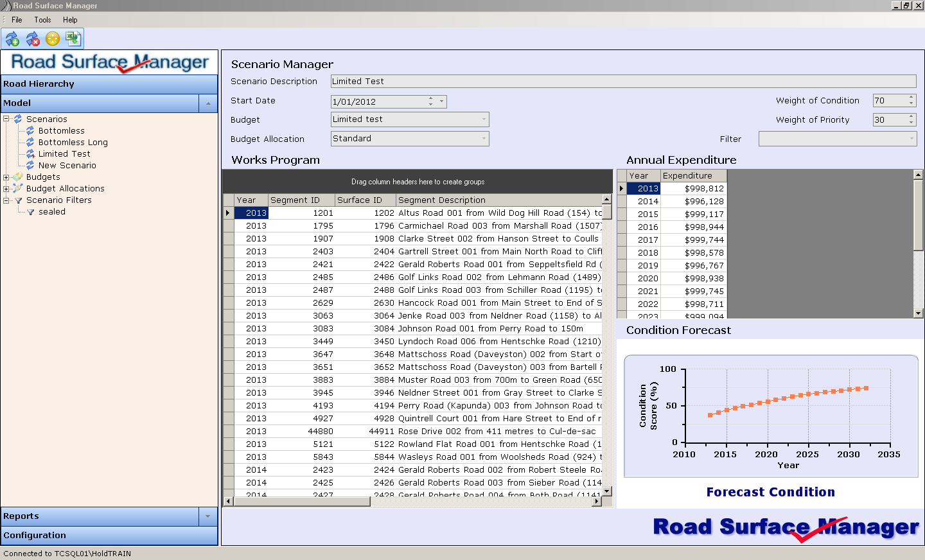Viewport: 925px width, 560px height.
Task: Click the Works Program scroll right arrow
Action: 597,502
